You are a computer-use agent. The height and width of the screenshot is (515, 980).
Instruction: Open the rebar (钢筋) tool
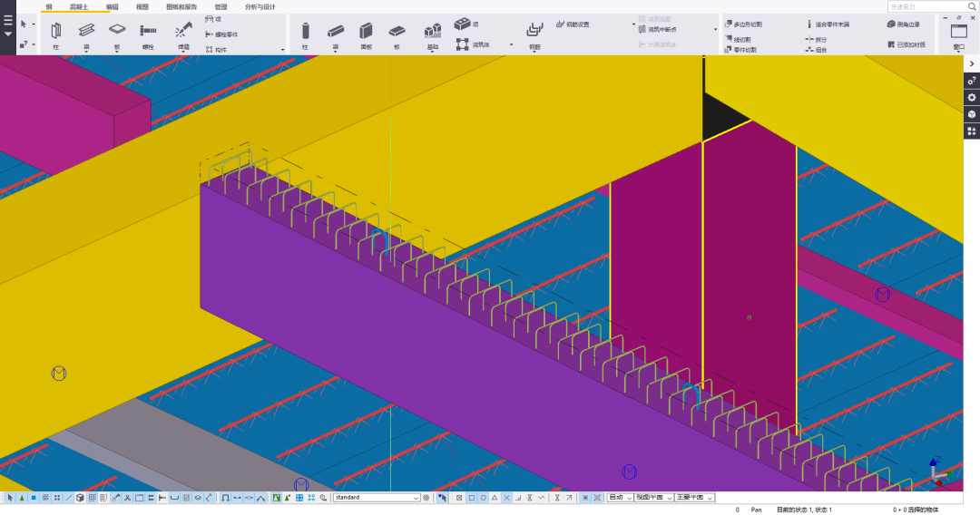534,33
